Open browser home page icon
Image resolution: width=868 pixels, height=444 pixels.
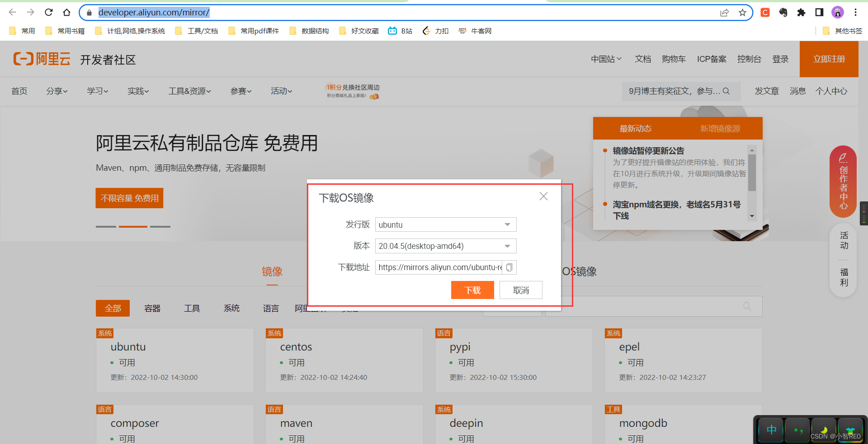pyautogui.click(x=67, y=12)
